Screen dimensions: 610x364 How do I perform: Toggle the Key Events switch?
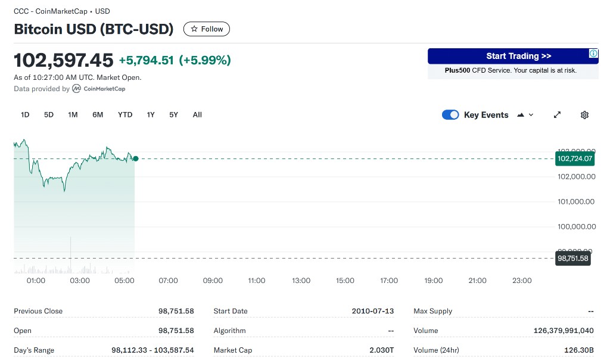[x=450, y=115]
